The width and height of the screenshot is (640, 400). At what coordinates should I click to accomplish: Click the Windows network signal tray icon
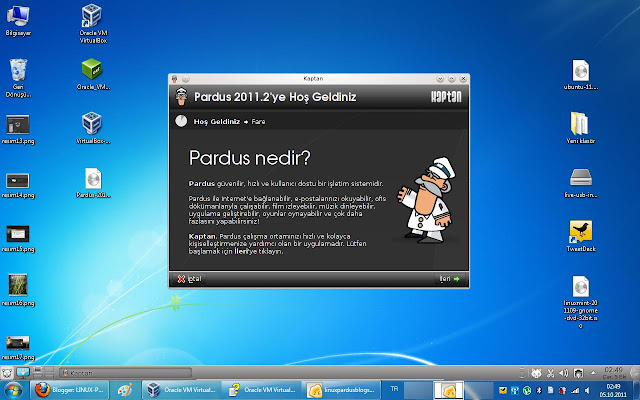(x=575, y=390)
